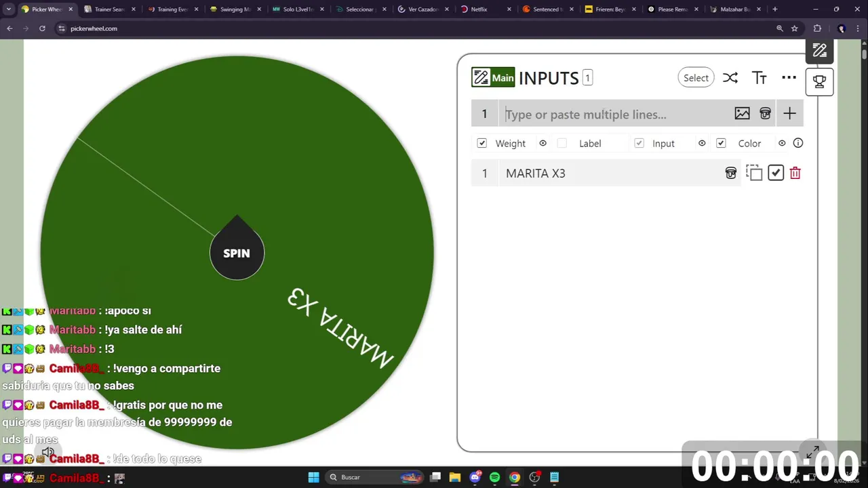The width and height of the screenshot is (868, 488).
Task: Enable the Label checkbox
Action: 561,143
